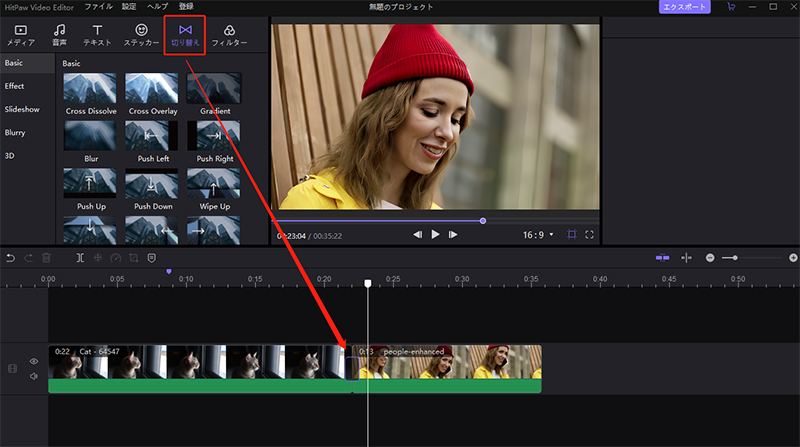The width and height of the screenshot is (800, 447).
Task: Click the 0:30 mark on timeline ruler
Action: pos(462,279)
